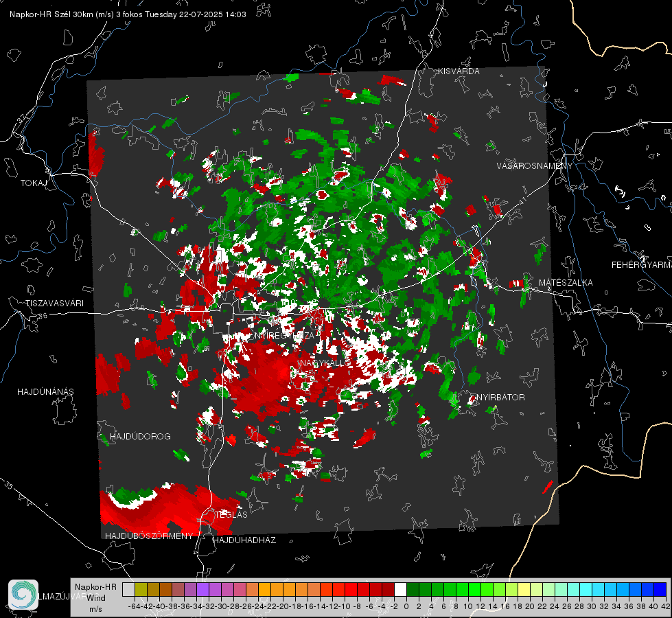Viewport: 672px width, 618px height.
Task: Choose bright green swatch between 10 and 12
Action: [474, 589]
